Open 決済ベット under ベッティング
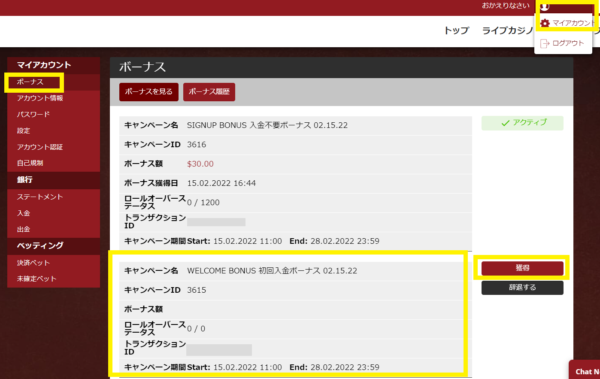This screenshot has width=600, height=379. pos(33,263)
